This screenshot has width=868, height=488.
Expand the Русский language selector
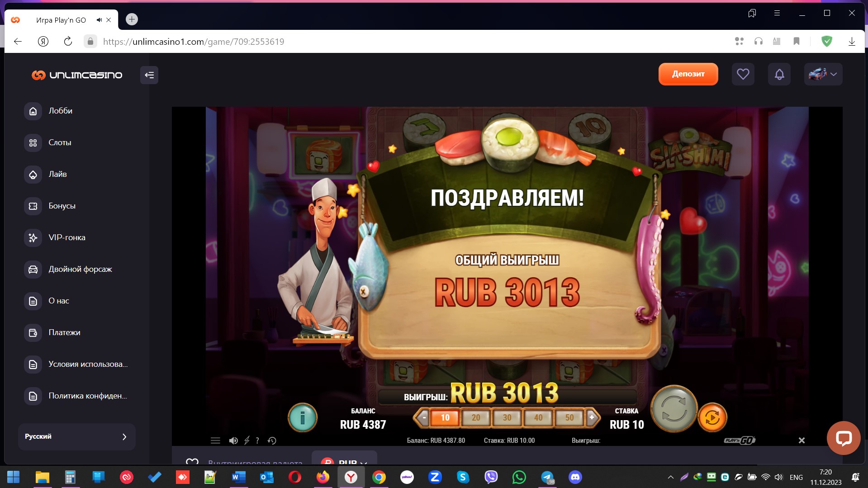pyautogui.click(x=76, y=436)
